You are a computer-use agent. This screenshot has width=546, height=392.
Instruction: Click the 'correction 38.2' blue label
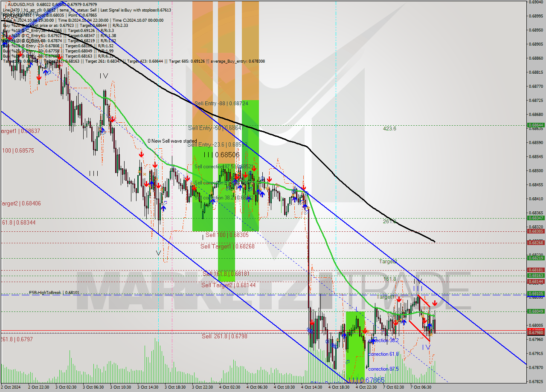(383, 340)
